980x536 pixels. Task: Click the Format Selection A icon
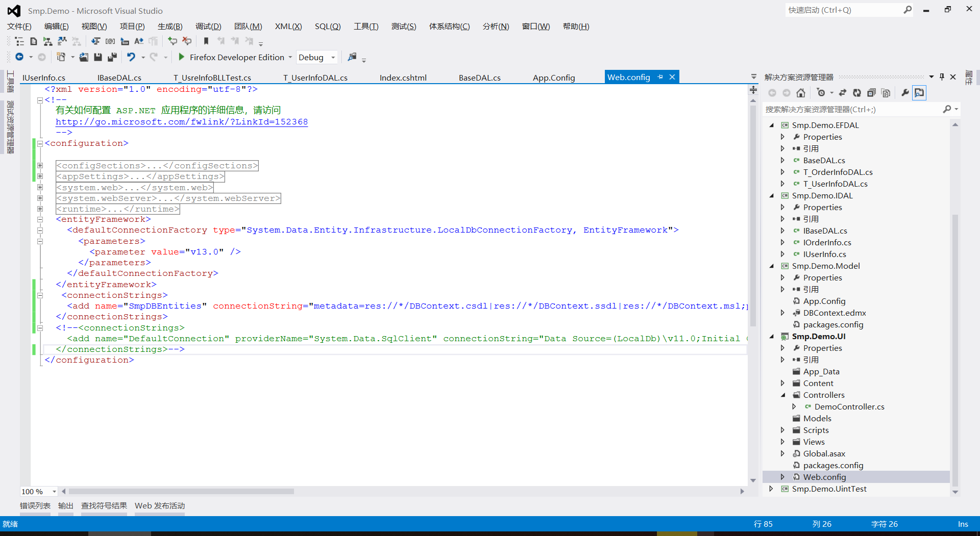pos(139,41)
